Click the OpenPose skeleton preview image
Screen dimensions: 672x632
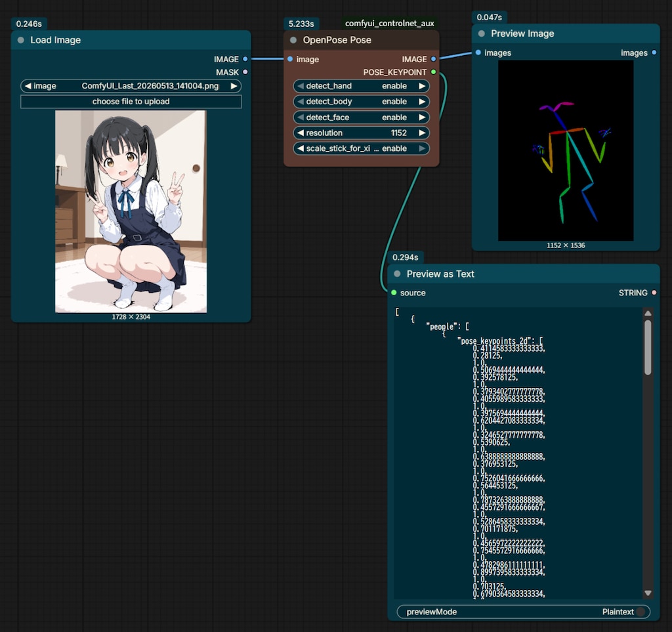pos(566,150)
